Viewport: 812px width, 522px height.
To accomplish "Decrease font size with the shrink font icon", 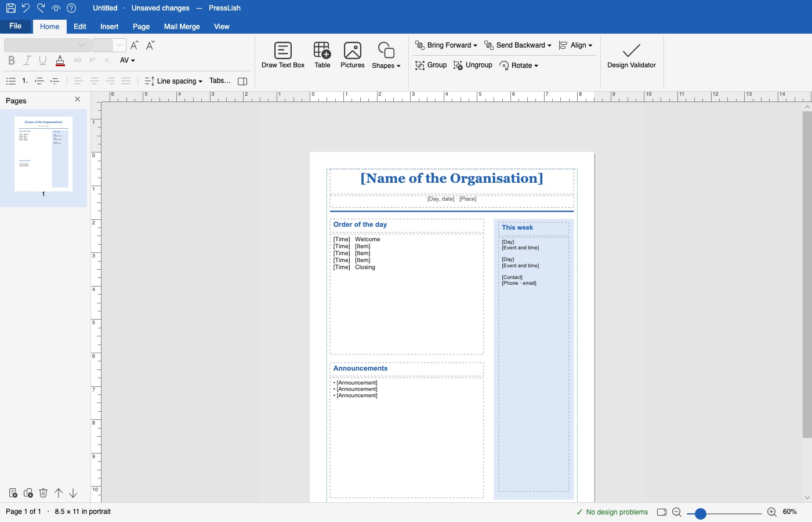I will pyautogui.click(x=150, y=45).
